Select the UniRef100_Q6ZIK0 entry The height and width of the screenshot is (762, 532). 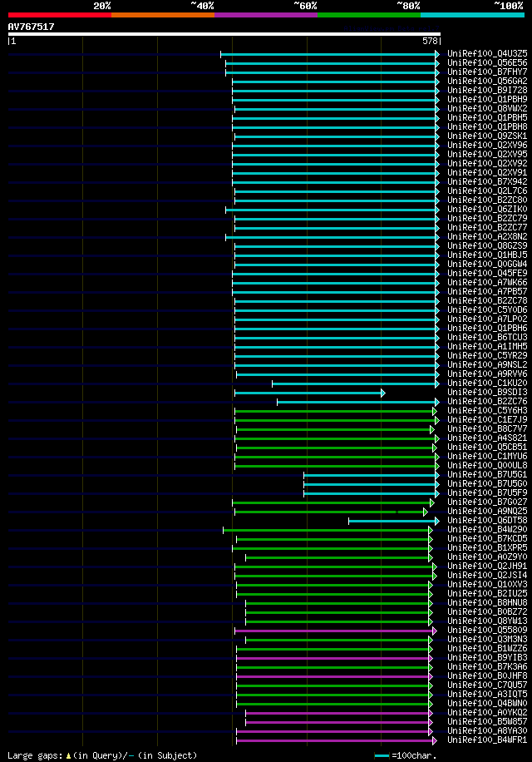tap(487, 210)
